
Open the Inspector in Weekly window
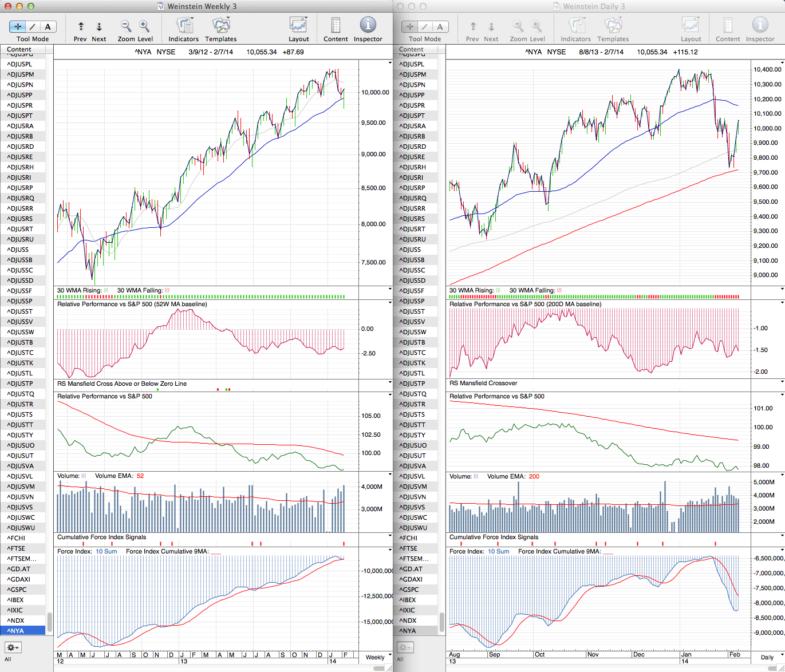point(368,26)
